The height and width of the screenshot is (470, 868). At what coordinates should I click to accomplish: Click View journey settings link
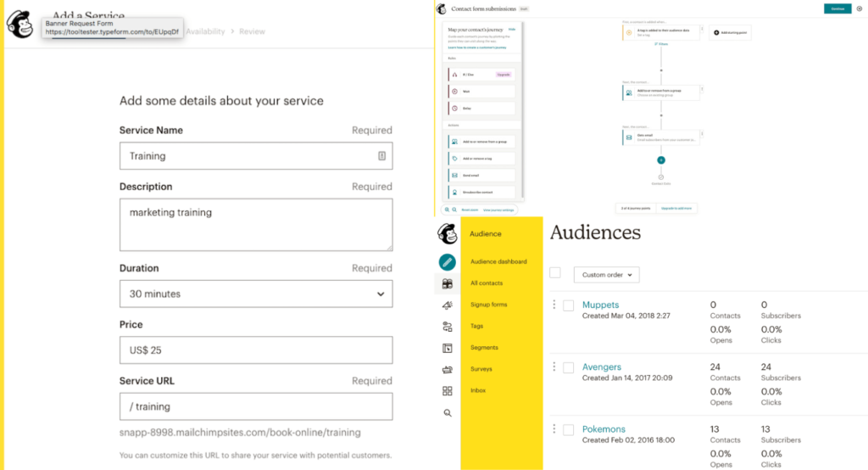[x=498, y=210]
